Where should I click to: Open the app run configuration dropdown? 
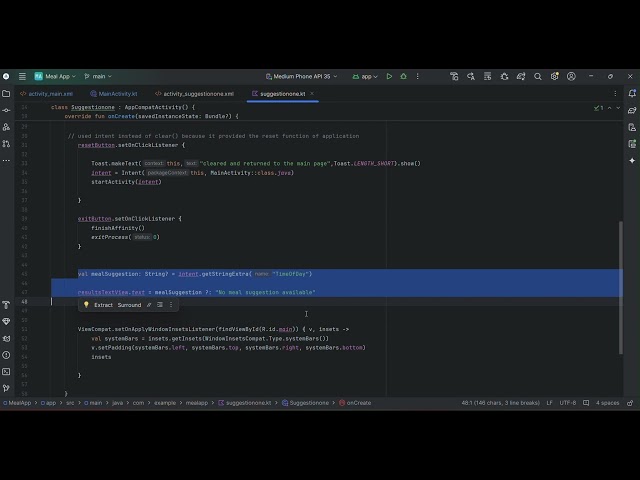[x=365, y=76]
